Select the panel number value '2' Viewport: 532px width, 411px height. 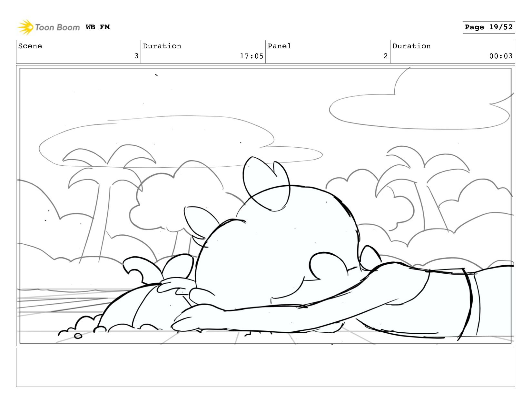coord(386,56)
